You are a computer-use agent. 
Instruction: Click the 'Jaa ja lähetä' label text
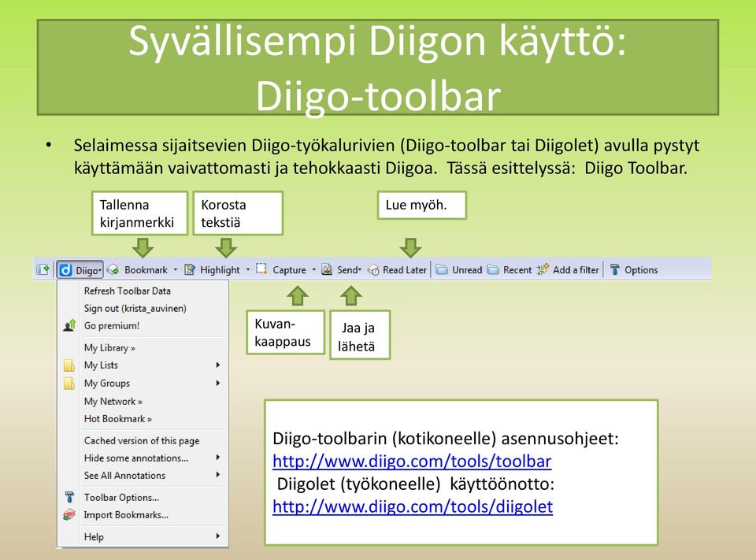tap(357, 337)
